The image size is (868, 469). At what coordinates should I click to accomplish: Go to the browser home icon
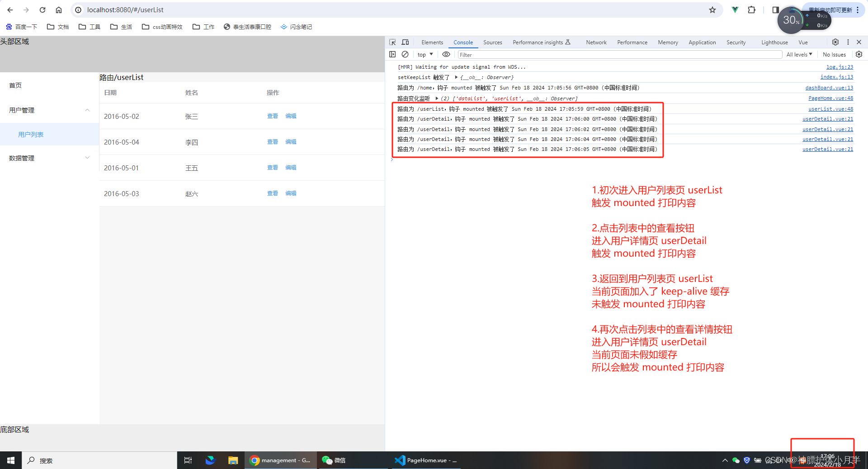59,10
